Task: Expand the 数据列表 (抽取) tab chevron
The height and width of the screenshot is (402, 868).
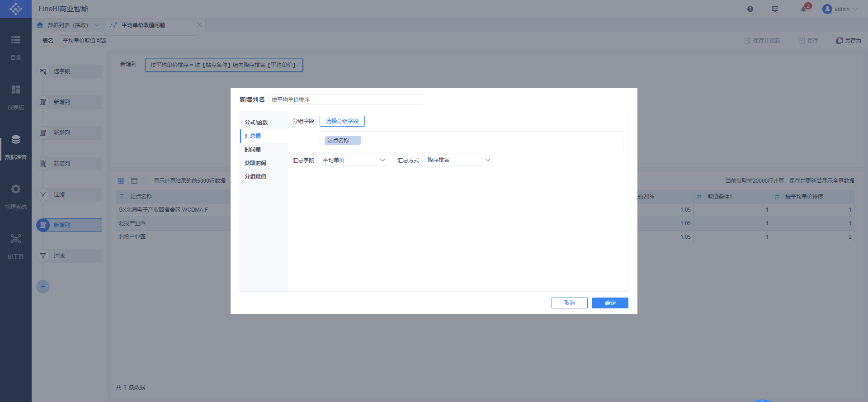Action: [x=97, y=25]
